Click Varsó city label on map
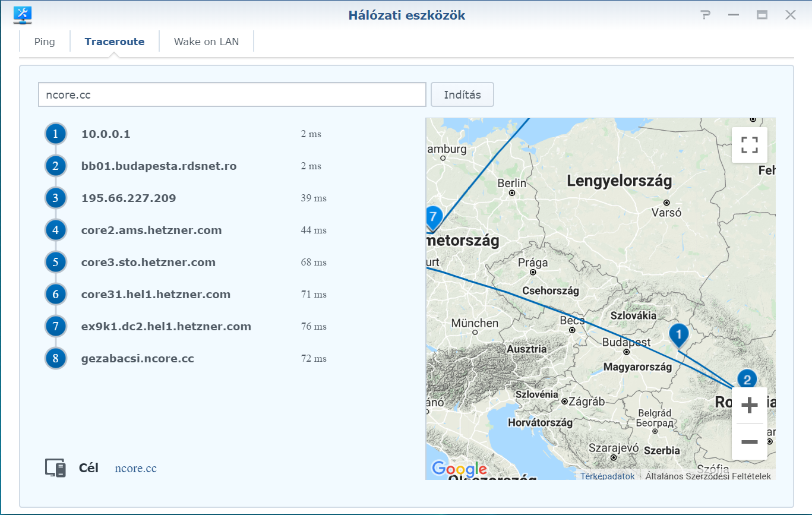 [x=666, y=212]
